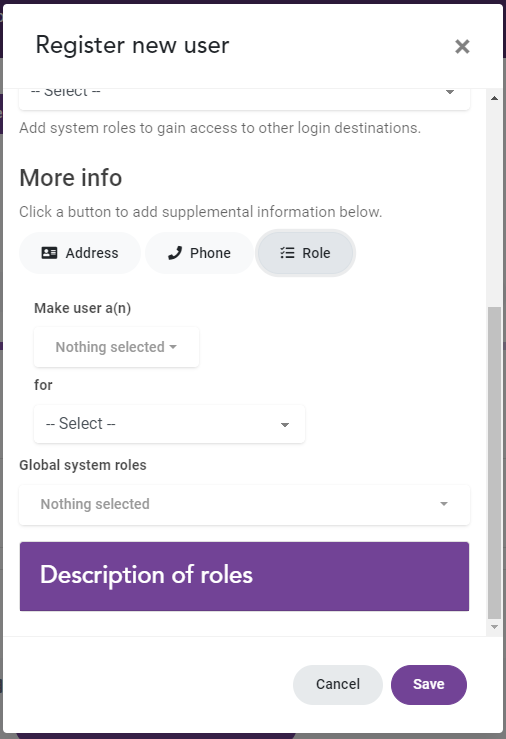Click the address card icon
Image resolution: width=506 pixels, height=739 pixels.
[49, 253]
